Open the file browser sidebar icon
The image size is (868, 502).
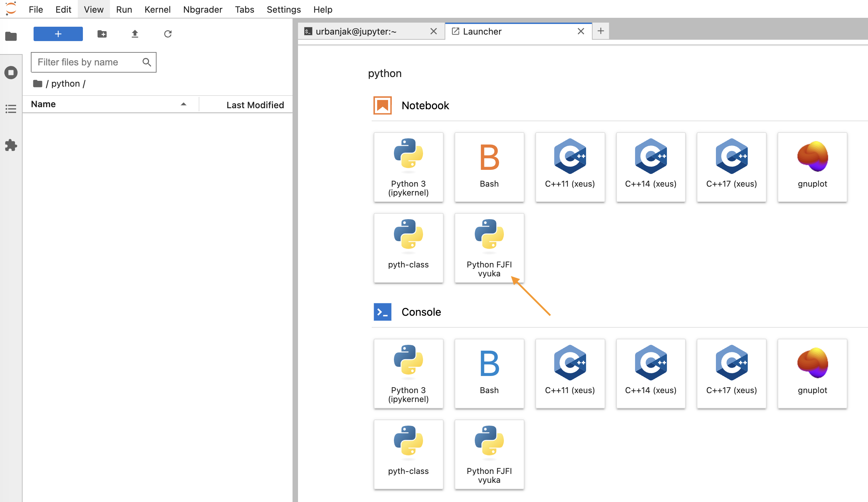[11, 36]
